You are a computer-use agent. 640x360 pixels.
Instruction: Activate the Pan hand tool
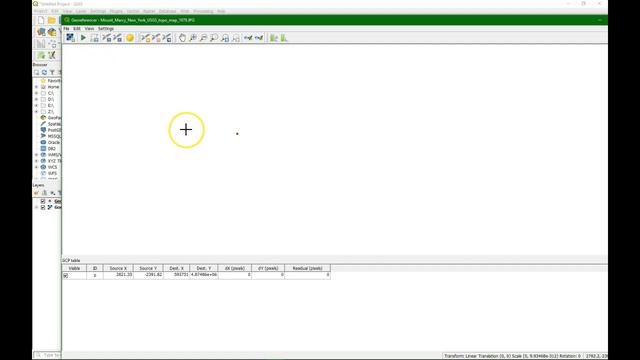pyautogui.click(x=182, y=38)
